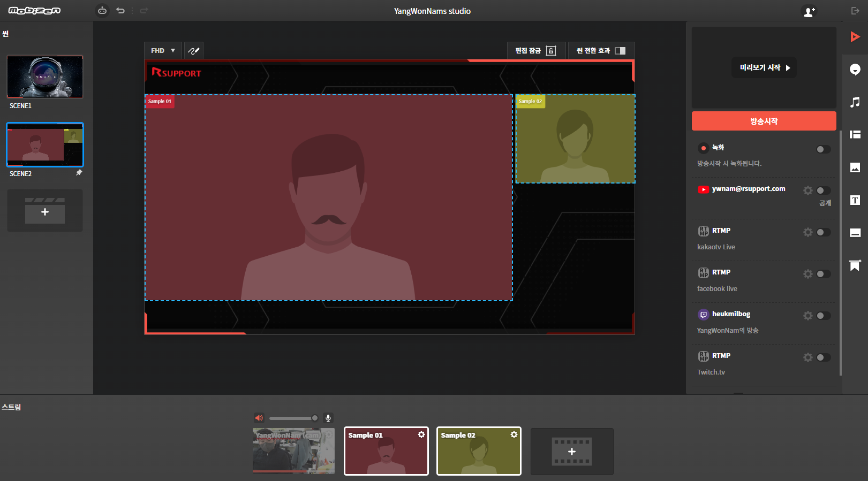This screenshot has width=868, height=481.
Task: Turn on the heukmilbog Twitch toggle
Action: tap(823, 316)
